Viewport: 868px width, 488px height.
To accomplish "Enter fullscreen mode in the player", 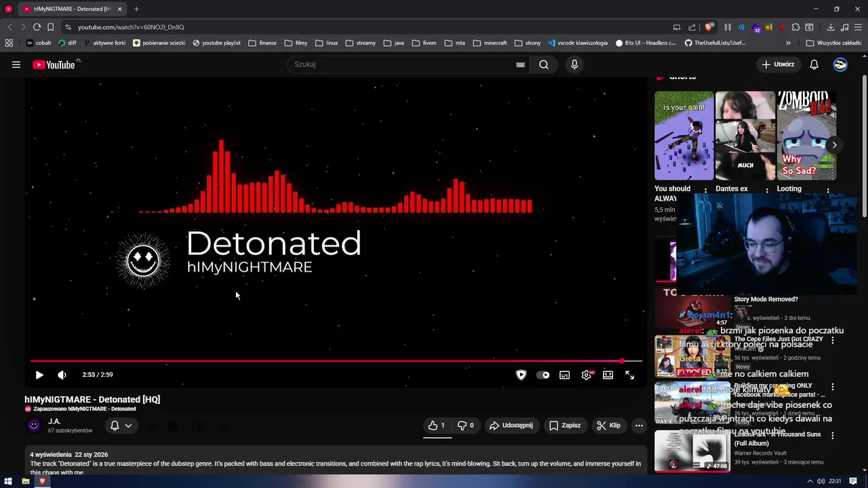I will tap(630, 375).
